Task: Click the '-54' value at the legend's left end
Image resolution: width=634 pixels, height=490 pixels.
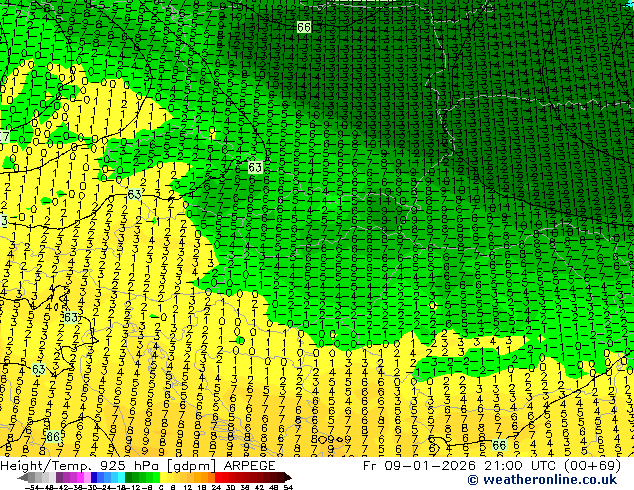Action: coord(32,487)
